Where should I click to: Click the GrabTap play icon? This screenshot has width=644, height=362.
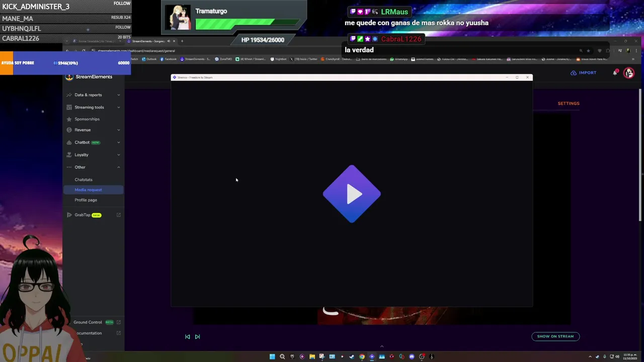pos(69,215)
